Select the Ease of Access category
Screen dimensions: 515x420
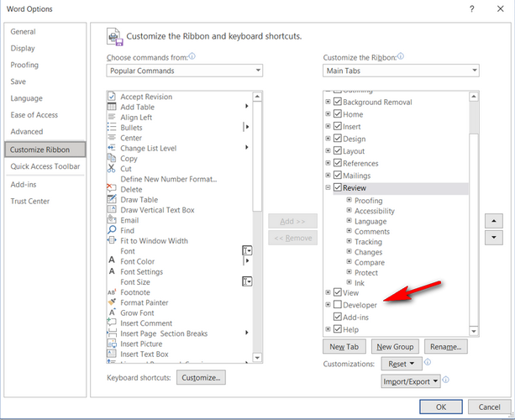pos(34,115)
